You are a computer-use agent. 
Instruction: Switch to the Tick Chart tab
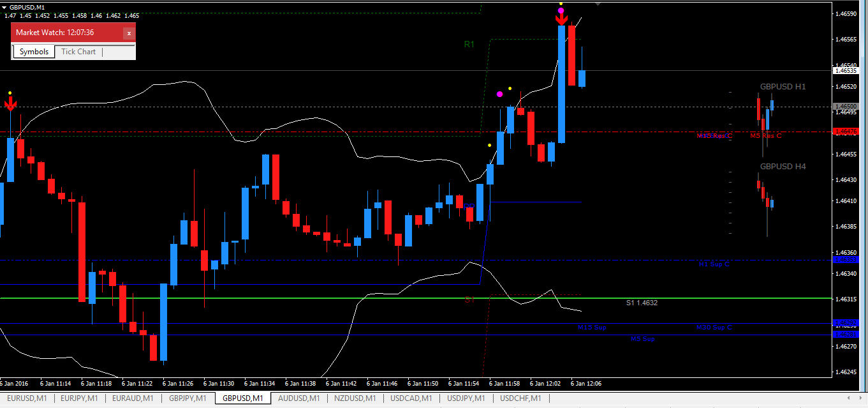pyautogui.click(x=78, y=52)
